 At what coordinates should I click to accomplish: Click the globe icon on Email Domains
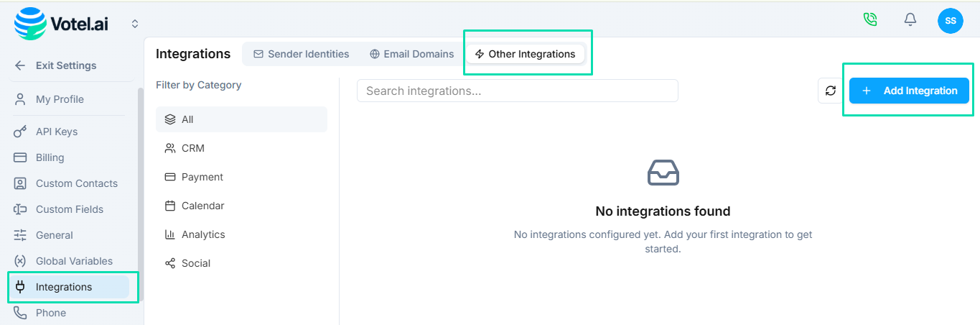click(375, 54)
